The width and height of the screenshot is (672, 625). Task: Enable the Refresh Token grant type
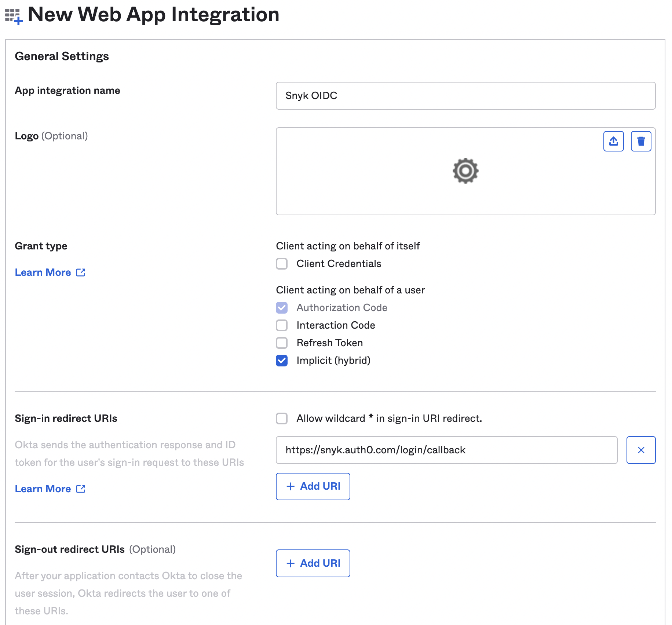[x=282, y=343]
